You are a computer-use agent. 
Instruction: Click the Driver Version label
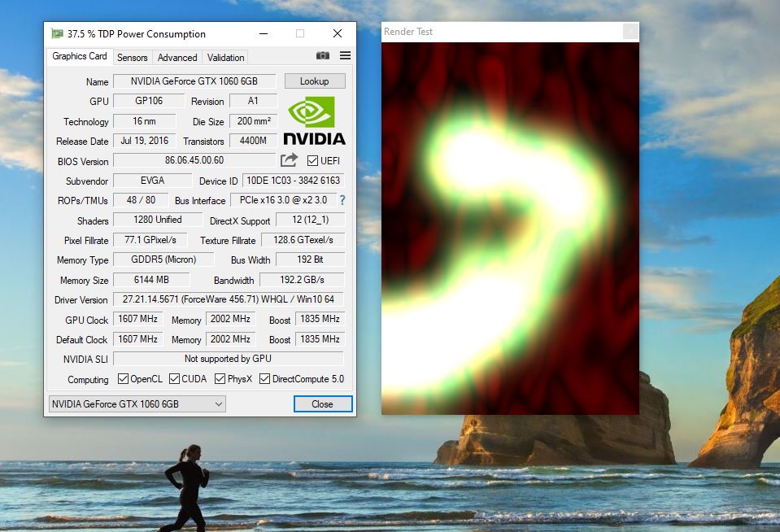(x=81, y=300)
